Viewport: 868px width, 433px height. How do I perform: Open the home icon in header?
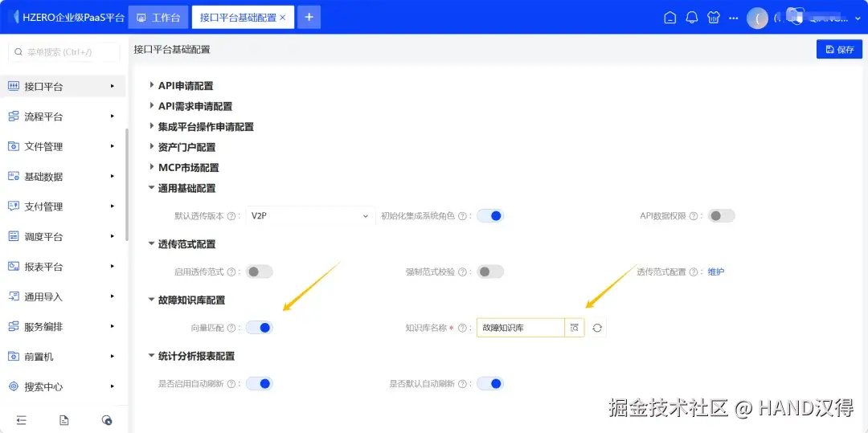(x=669, y=18)
